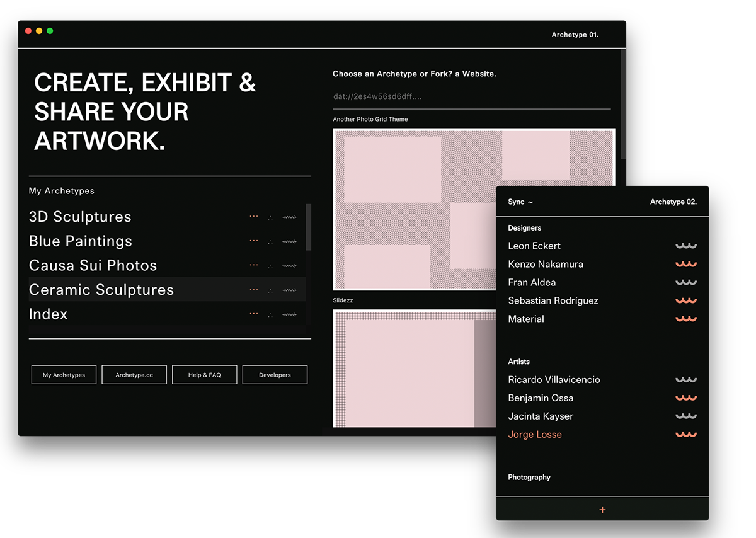Click the squiggle icon next to Index
756x538 pixels.
[x=289, y=314]
